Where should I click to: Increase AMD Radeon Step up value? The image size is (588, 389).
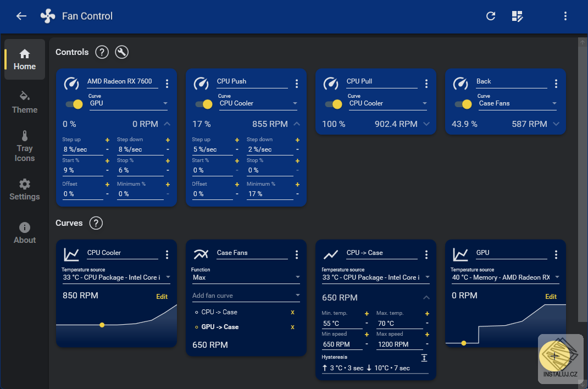pyautogui.click(x=107, y=140)
